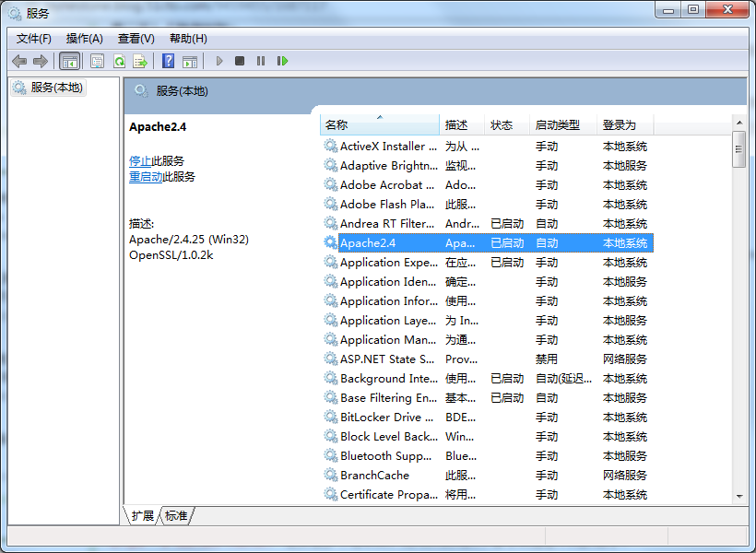Sort by the 启动类型 column header
The height and width of the screenshot is (553, 756).
pyautogui.click(x=563, y=124)
